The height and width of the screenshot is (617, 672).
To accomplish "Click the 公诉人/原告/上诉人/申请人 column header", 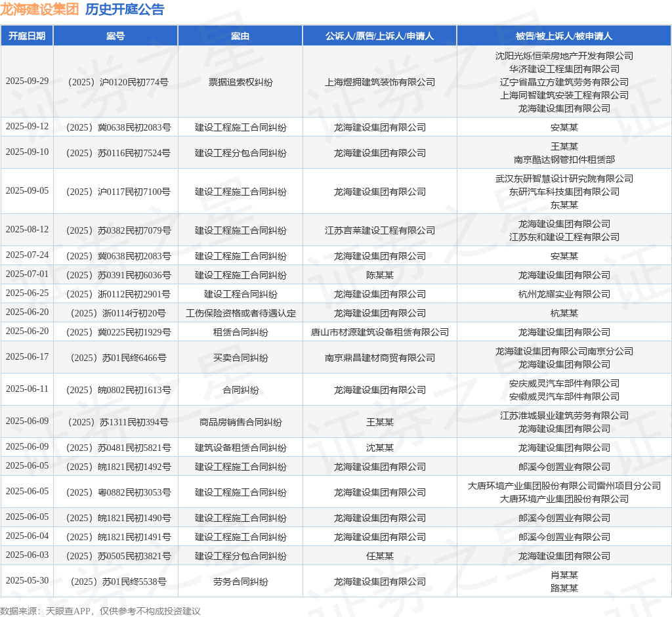I will [379, 36].
